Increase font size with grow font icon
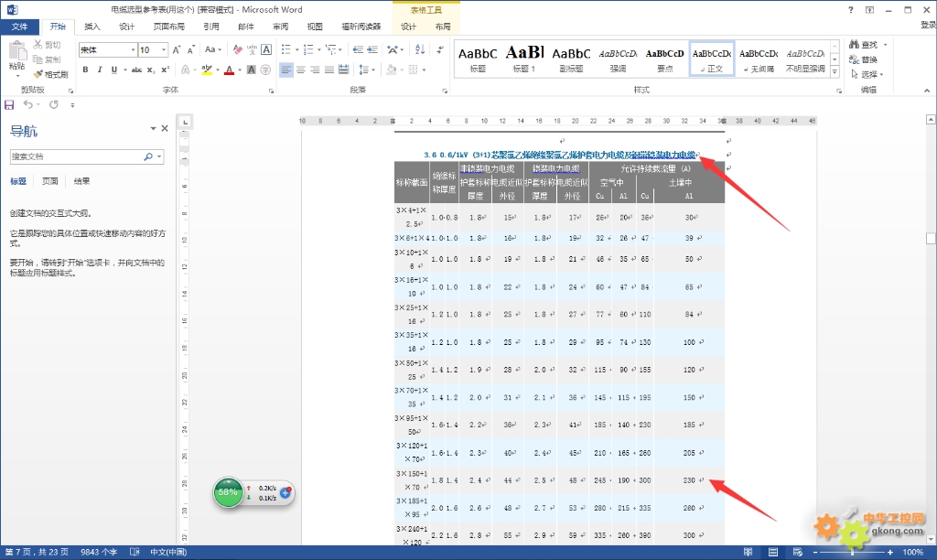The width and height of the screenshot is (937, 560). (x=177, y=49)
